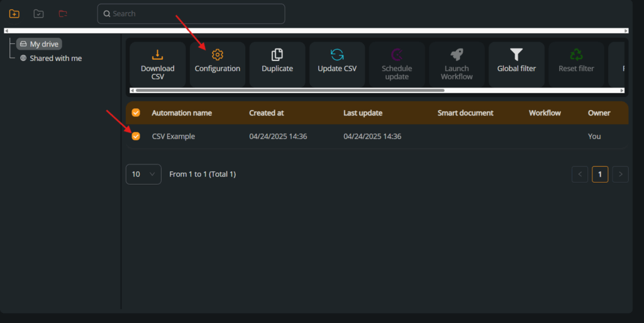This screenshot has height=323, width=644.
Task: Click the magnifier icon in search box
Action: coord(107,14)
